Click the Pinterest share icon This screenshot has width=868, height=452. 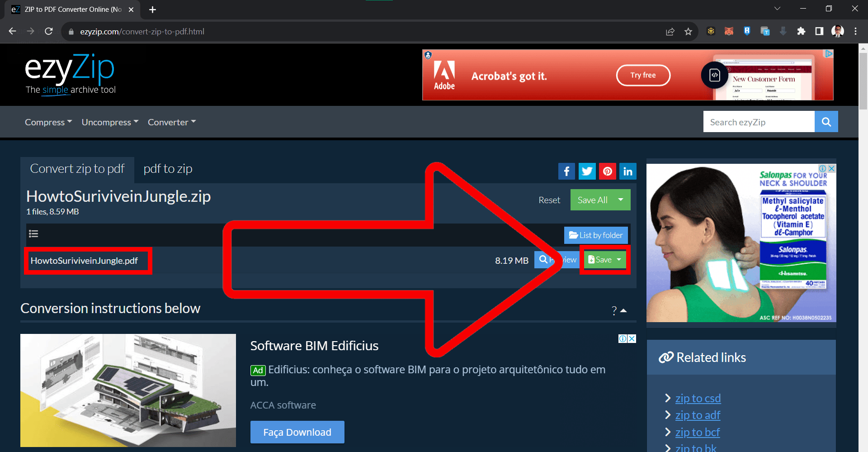click(607, 171)
